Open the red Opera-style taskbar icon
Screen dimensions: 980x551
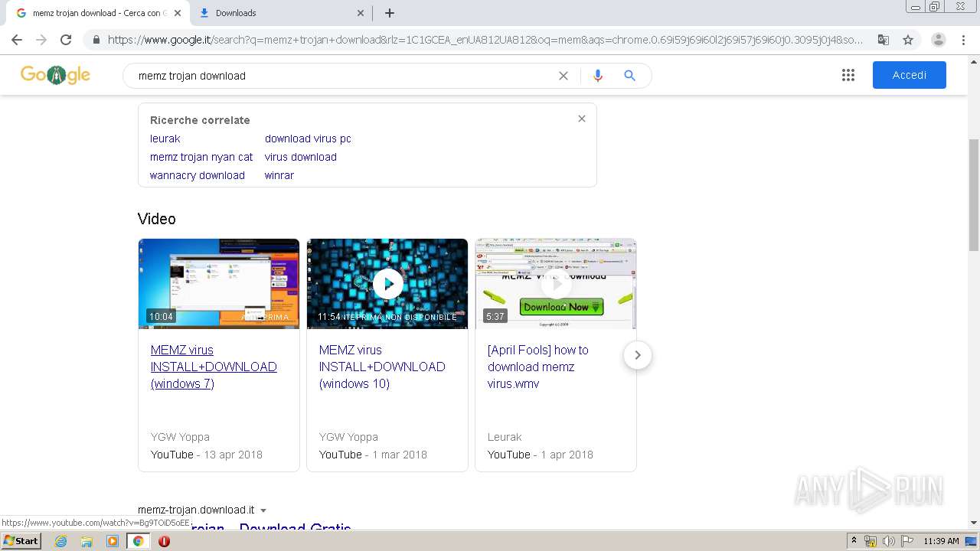(x=164, y=541)
